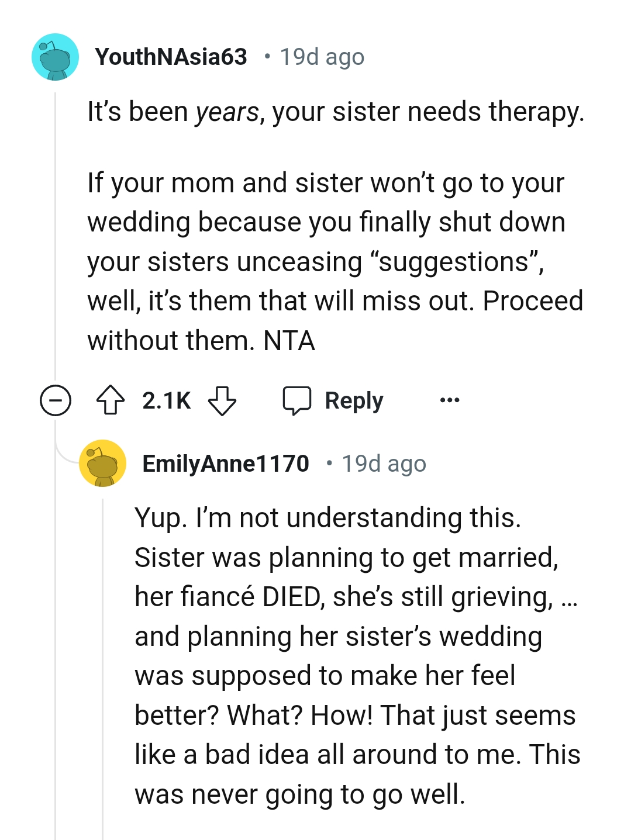The width and height of the screenshot is (631, 840).
Task: Collapse the thread using the left thread line
Action: click(x=55, y=234)
